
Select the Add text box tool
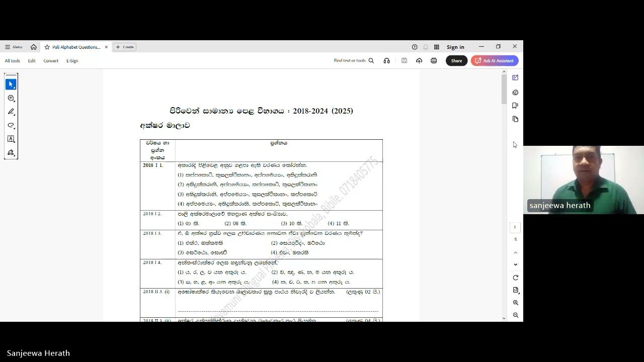[x=11, y=139]
